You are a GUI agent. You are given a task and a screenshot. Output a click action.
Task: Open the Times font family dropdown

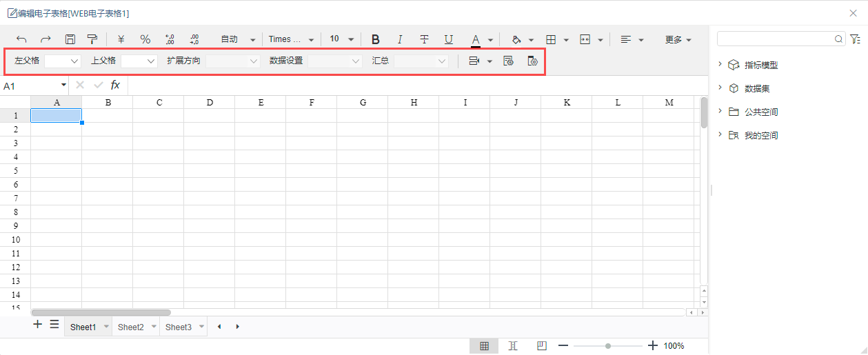coord(292,39)
